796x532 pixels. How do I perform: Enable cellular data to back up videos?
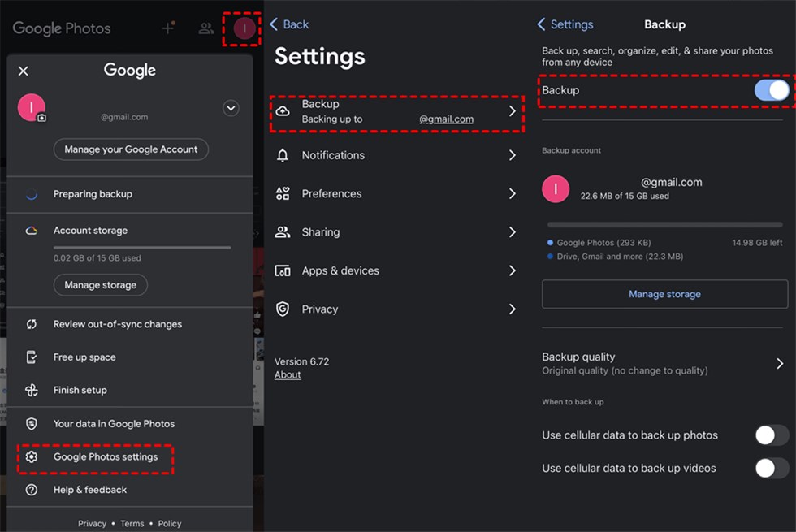pos(771,468)
